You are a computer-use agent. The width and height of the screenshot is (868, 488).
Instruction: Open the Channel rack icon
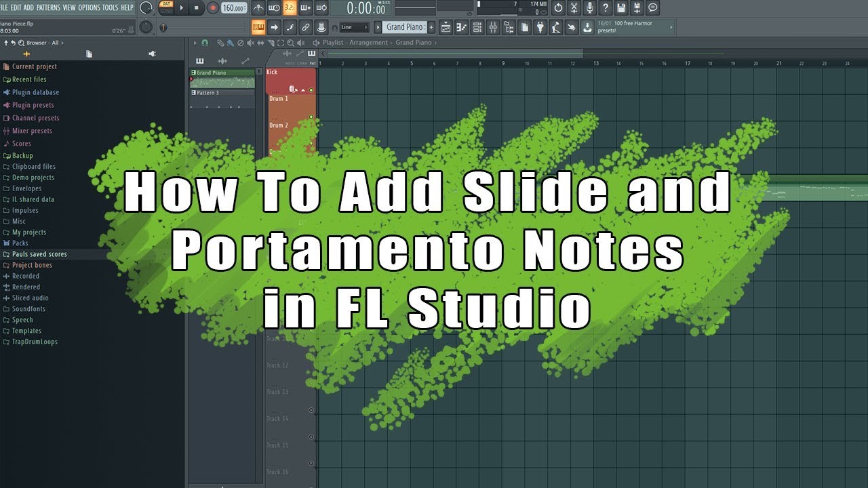pos(477,27)
